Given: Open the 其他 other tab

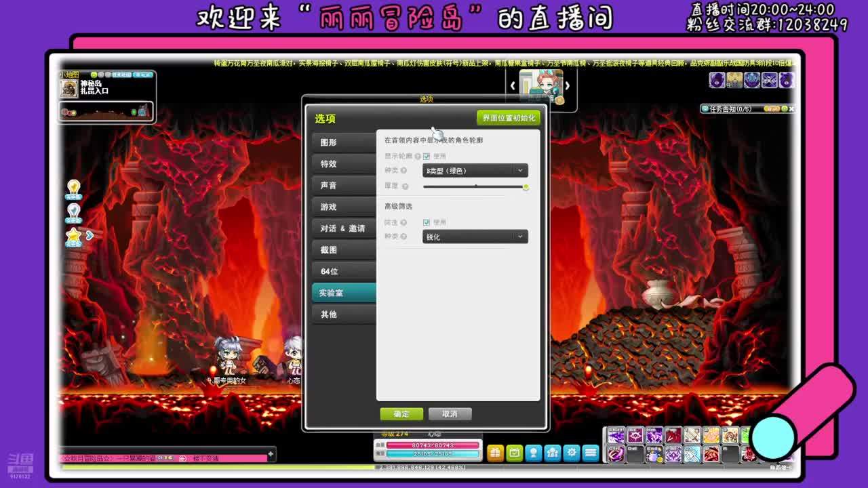Looking at the screenshot, I should 344,314.
